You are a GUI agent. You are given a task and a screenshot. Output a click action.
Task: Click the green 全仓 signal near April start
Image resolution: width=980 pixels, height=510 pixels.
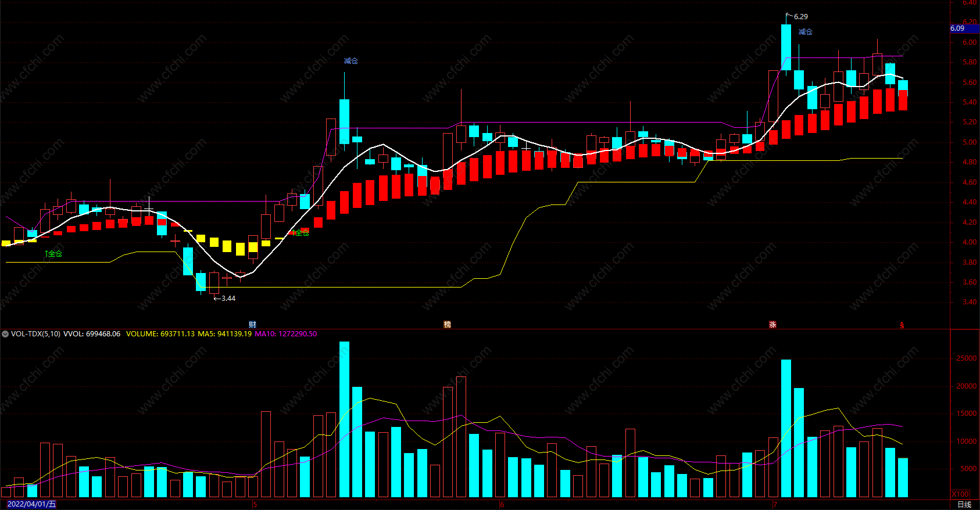[53, 254]
